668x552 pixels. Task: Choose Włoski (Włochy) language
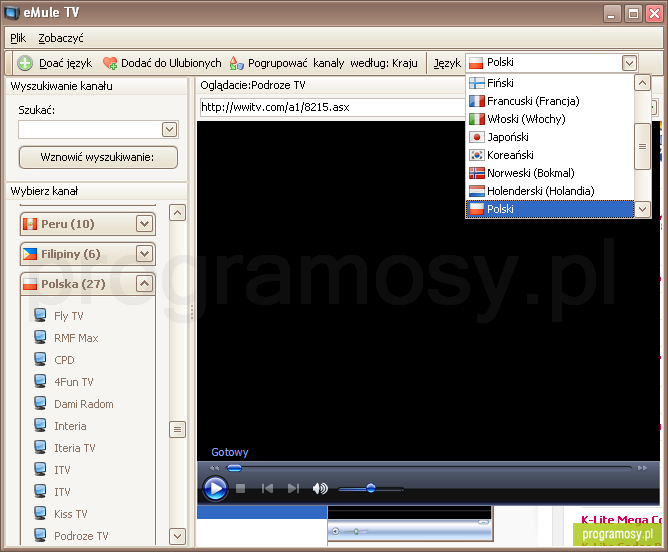pyautogui.click(x=550, y=119)
